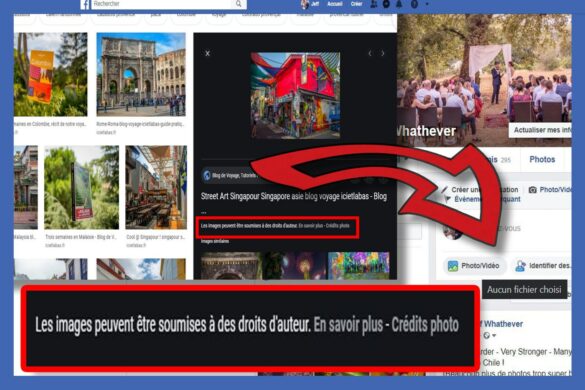585x390 pixels.
Task: Click the small Crédits photo link
Action: coord(338,225)
